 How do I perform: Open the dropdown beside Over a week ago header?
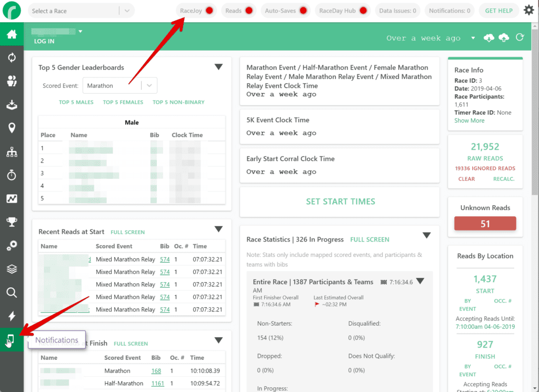(x=473, y=38)
